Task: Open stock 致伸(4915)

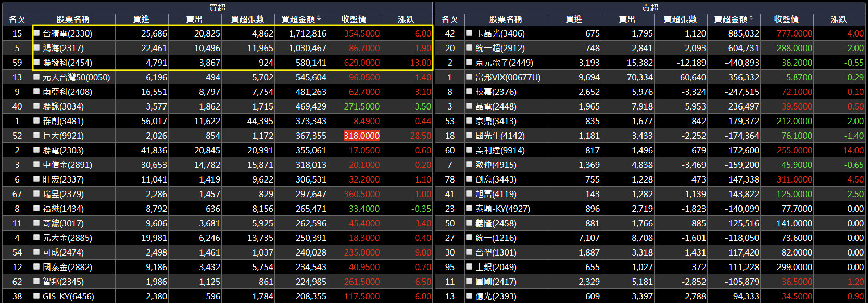Action: [496, 165]
